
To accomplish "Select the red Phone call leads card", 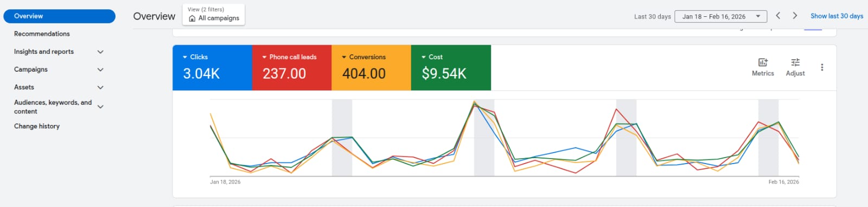I will pos(292,67).
